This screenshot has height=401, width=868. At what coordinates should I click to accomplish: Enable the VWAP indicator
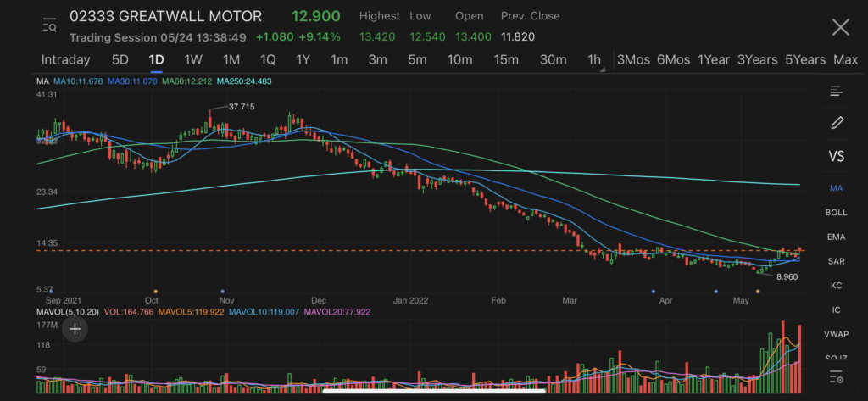[x=836, y=335]
